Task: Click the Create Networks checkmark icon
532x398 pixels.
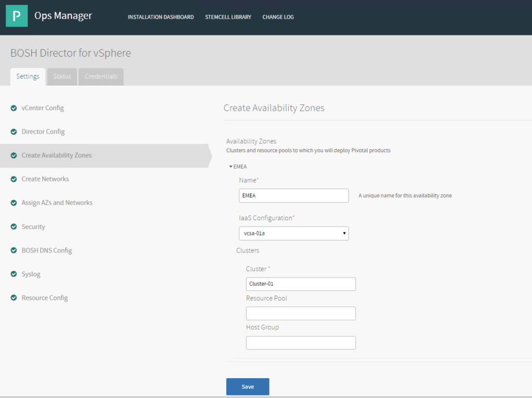Action: click(x=14, y=179)
